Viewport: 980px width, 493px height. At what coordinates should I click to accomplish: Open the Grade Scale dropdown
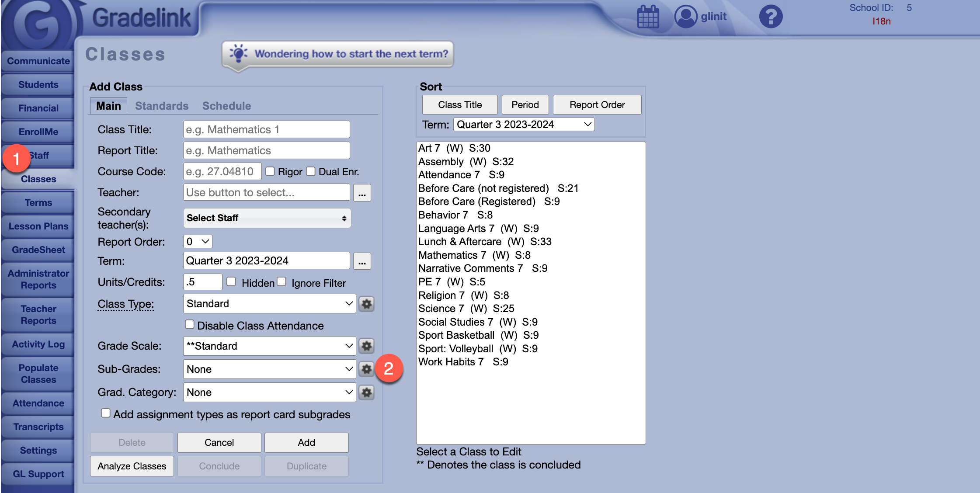pos(269,346)
